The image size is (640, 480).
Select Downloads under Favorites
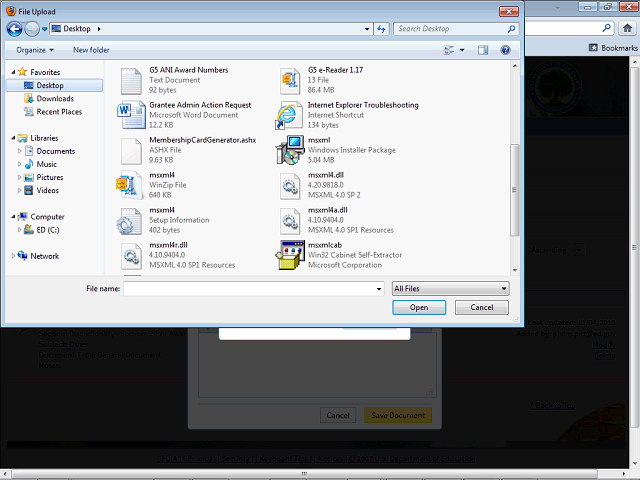coord(55,98)
